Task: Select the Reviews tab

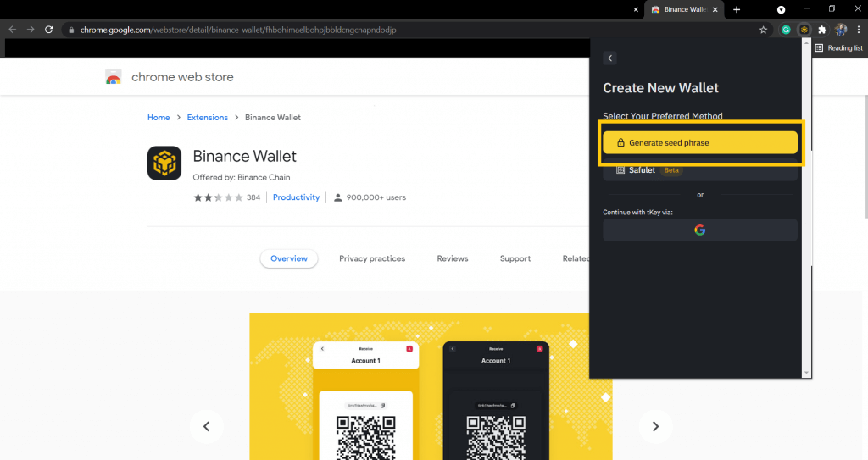Action: click(x=453, y=258)
